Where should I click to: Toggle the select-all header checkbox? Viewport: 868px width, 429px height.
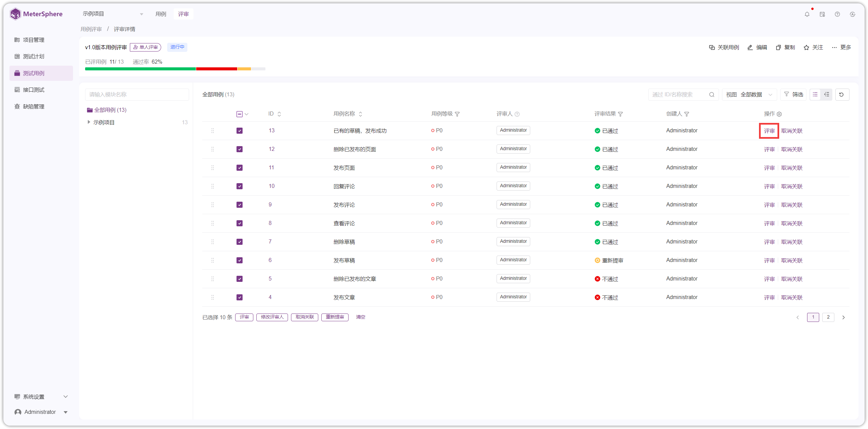click(240, 114)
